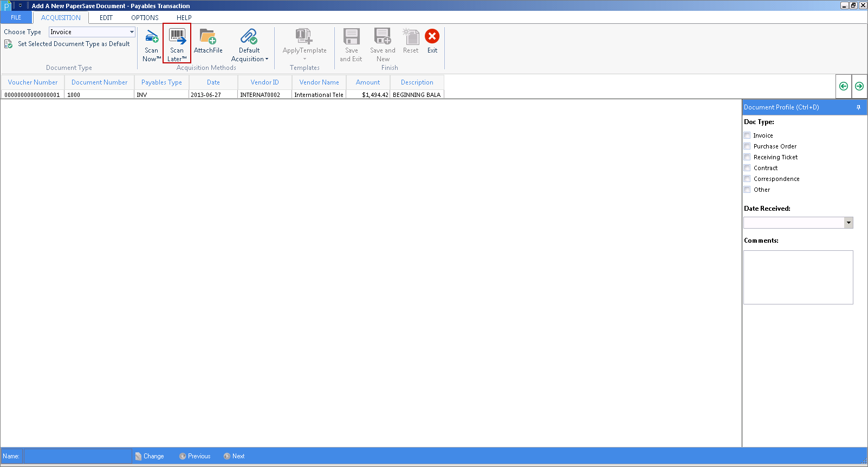Click the Next button in status bar
Screen dimensions: 868x467
tap(234, 456)
